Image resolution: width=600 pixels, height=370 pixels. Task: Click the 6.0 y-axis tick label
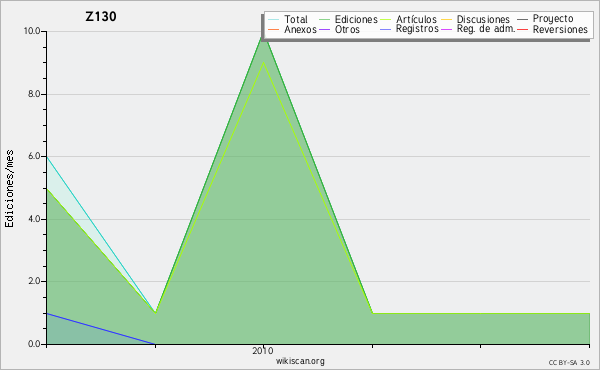coord(34,156)
